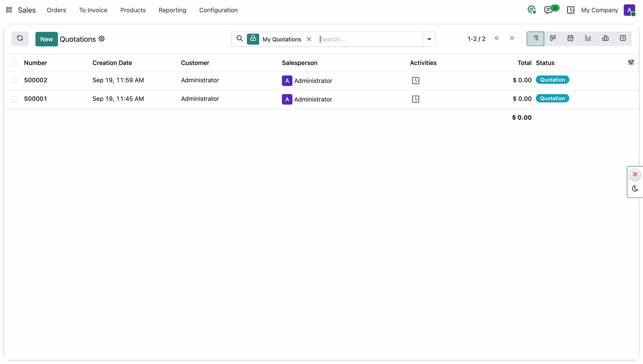Image resolution: width=643 pixels, height=364 pixels.
Task: Focus the Search input field
Action: [x=370, y=39]
